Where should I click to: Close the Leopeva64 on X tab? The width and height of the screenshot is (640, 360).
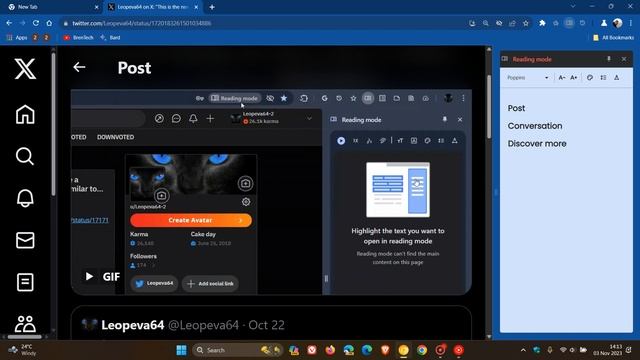[196, 7]
